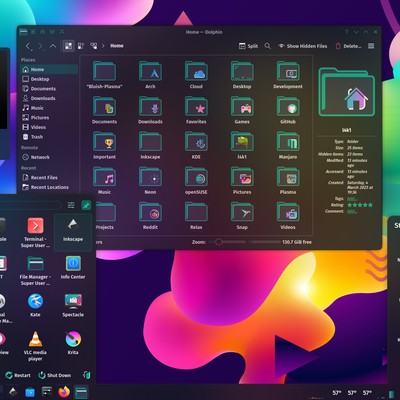Open the GitHub folder
Viewport: 400px width, 400px height.
click(x=288, y=110)
